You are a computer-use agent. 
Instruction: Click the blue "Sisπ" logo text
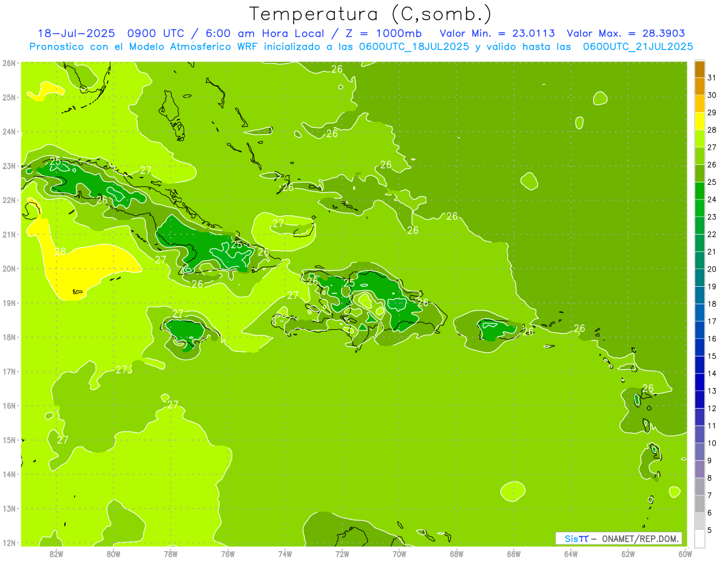tap(576, 538)
